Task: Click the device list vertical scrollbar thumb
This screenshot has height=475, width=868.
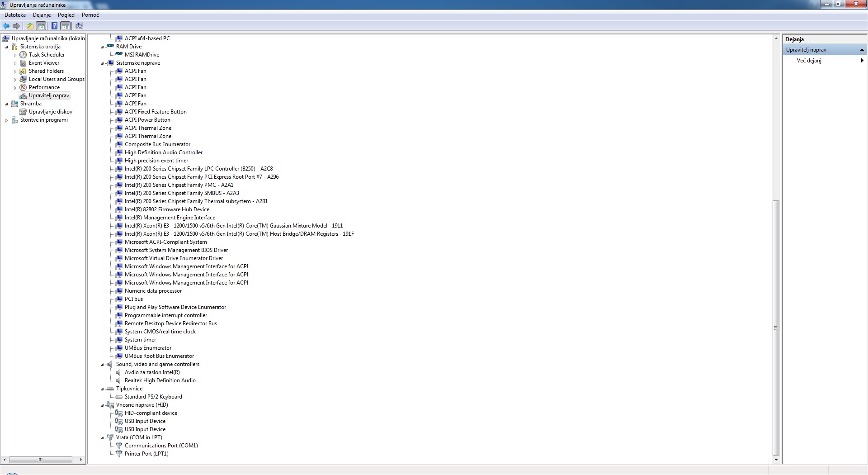Action: (x=776, y=328)
